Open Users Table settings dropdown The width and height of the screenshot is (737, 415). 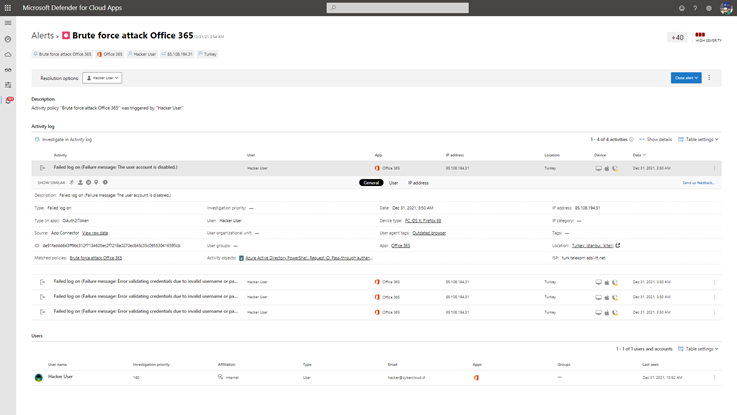pyautogui.click(x=698, y=349)
